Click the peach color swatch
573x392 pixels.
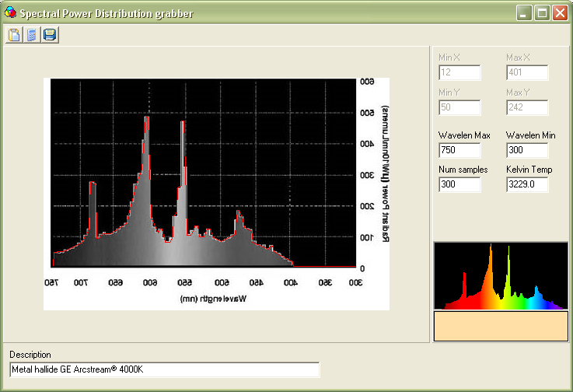click(x=501, y=326)
